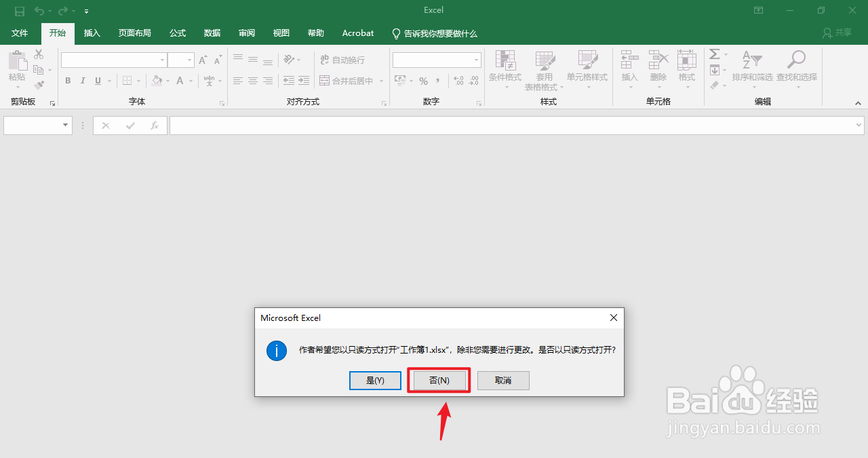Click the 合并后居中 merge and center button
Viewport: 868px width, 458px height.
(346, 81)
